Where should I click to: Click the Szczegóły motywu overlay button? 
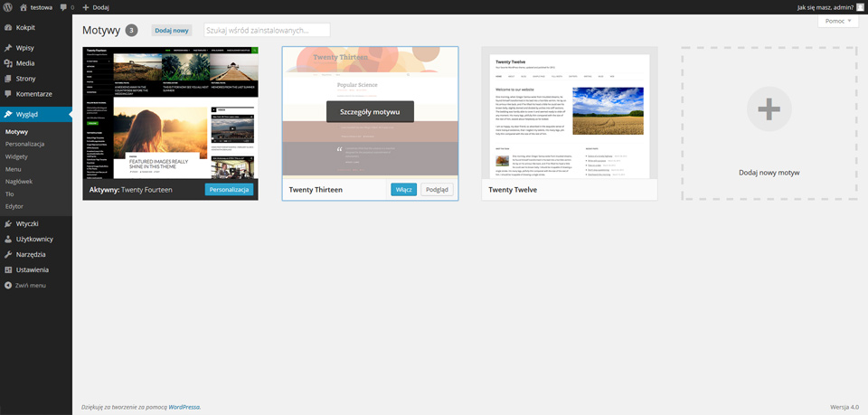(x=370, y=112)
